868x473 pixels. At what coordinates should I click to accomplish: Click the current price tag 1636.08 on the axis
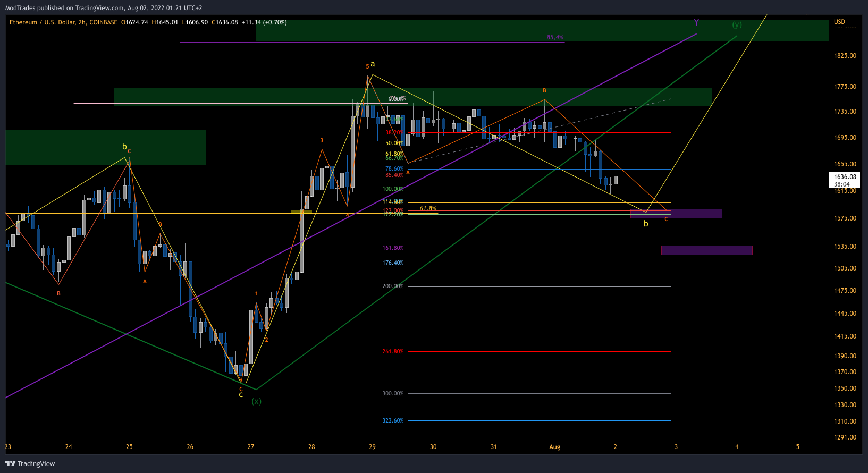point(845,177)
